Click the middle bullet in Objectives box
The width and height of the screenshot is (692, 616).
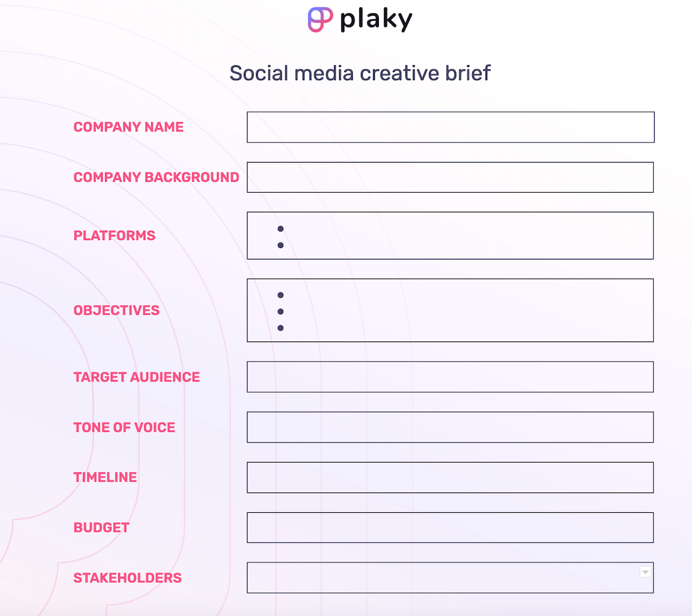coord(281,311)
